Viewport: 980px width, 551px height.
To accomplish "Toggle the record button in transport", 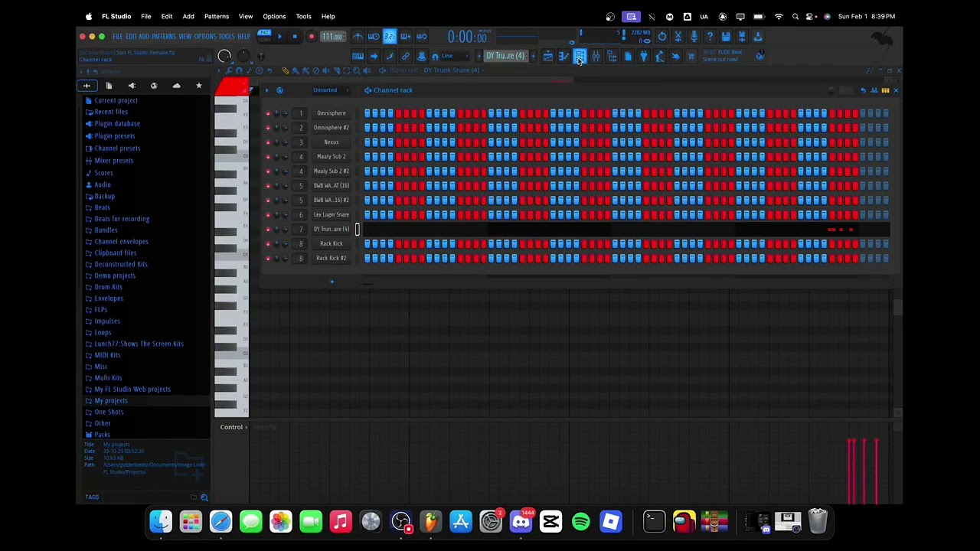I will (311, 36).
